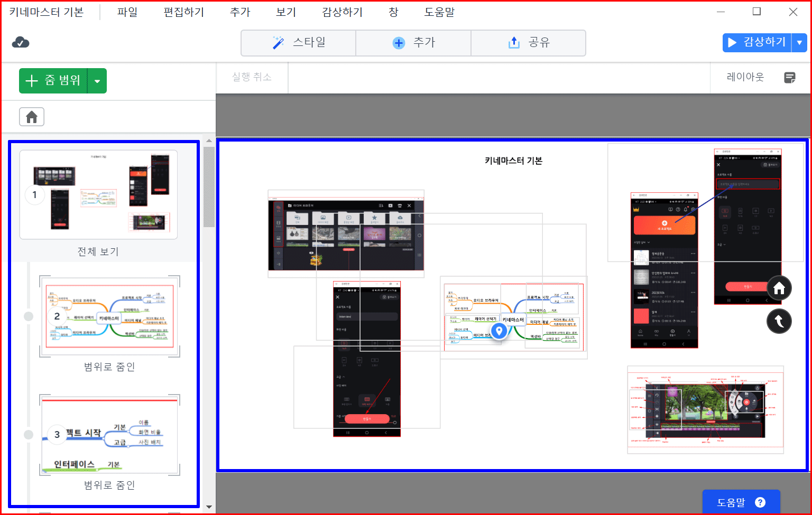The height and width of the screenshot is (515, 812).
Task: Click the question mark icon in help button
Action: (x=760, y=502)
